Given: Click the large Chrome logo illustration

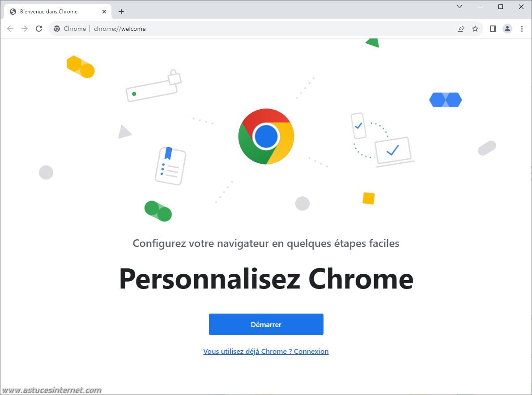Looking at the screenshot, I should coord(266,136).
